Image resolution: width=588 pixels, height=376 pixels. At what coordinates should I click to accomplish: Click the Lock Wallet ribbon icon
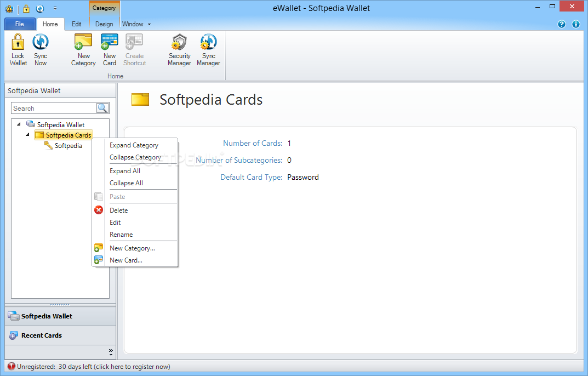coord(18,42)
